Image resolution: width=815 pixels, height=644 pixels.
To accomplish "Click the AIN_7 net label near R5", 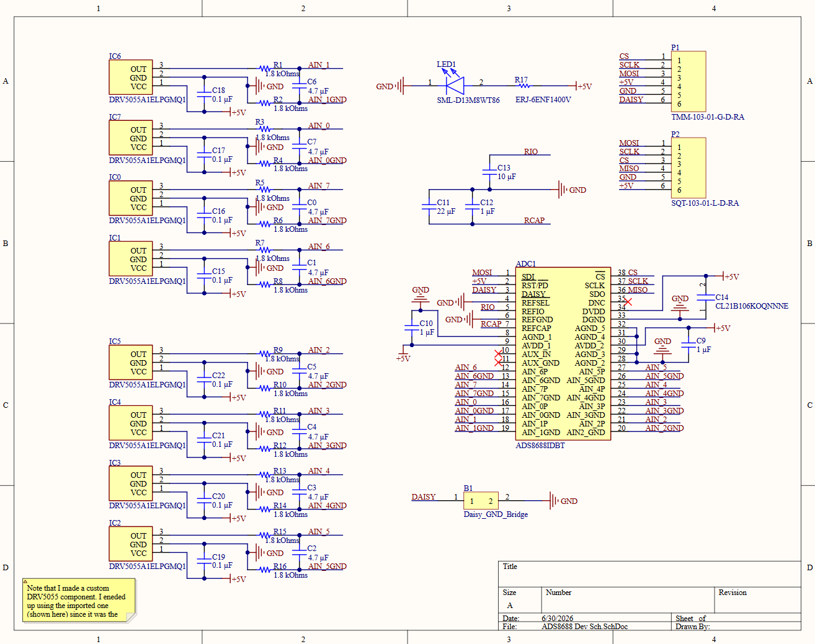I will [319, 185].
